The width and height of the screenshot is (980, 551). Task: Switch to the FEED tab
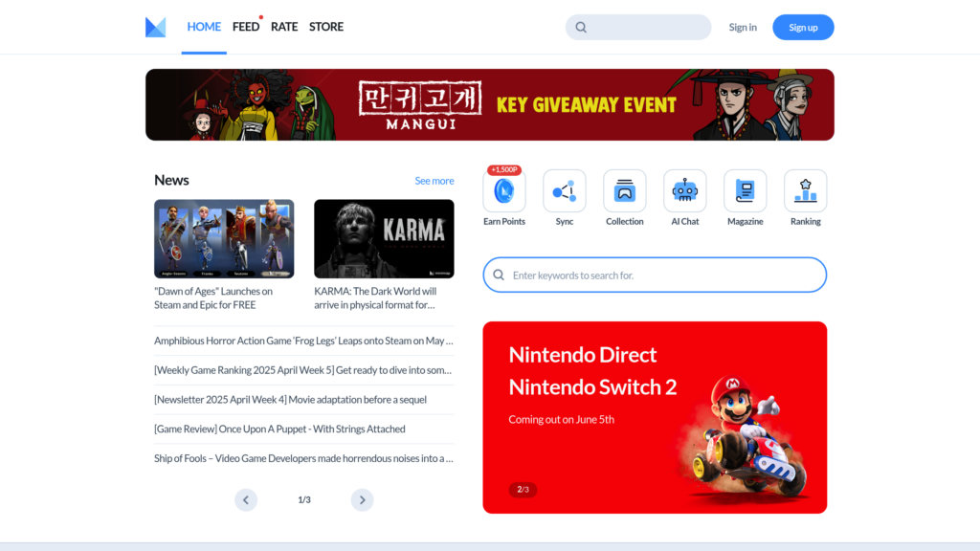click(246, 27)
